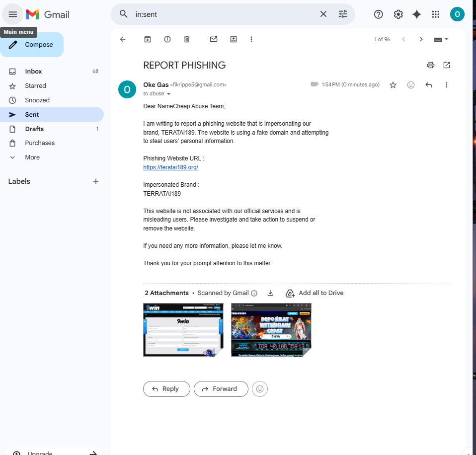Clear the search with the X icon
The width and height of the screenshot is (476, 455).
click(x=323, y=14)
